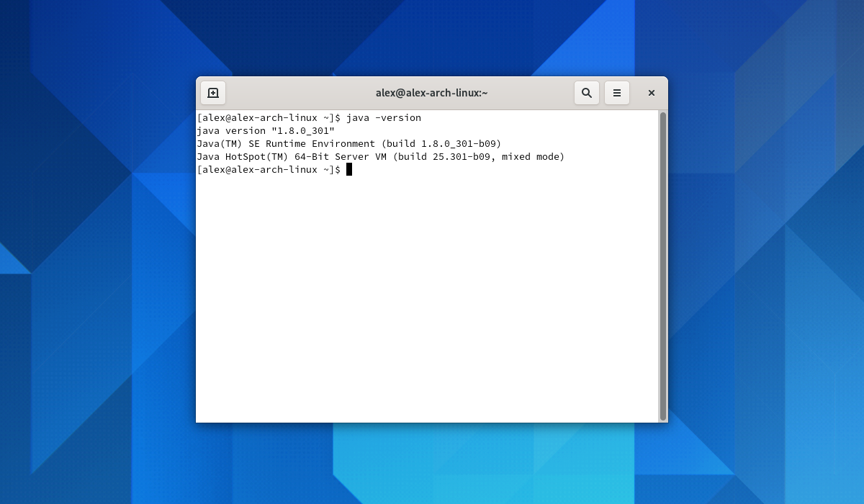Open a new terminal tab
This screenshot has height=504, width=864.
[213, 93]
